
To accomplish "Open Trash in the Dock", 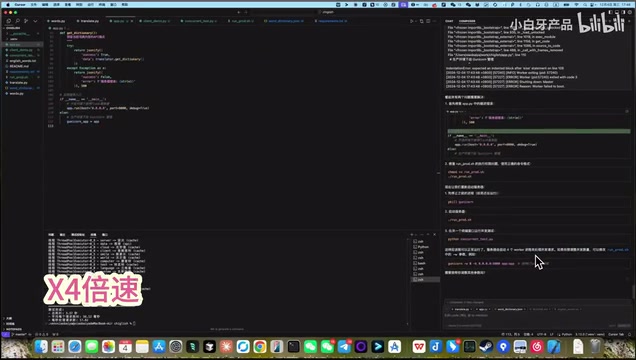I will pyautogui.click(x=595, y=347).
